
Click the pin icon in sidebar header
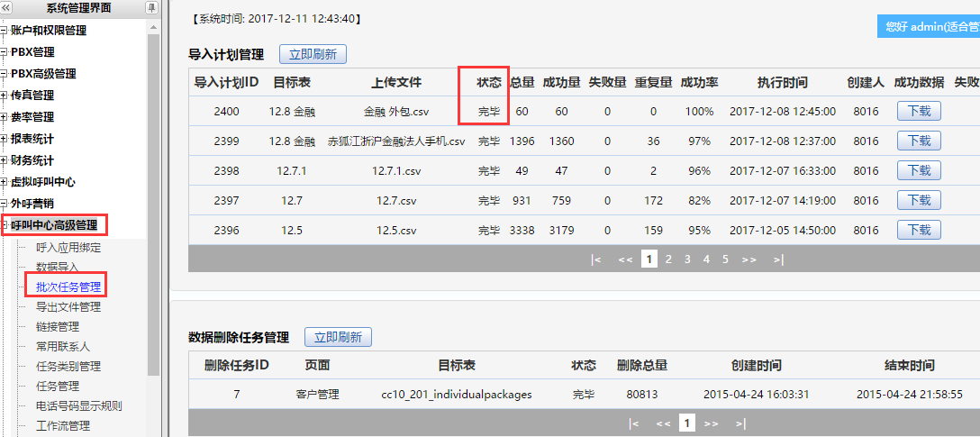(151, 8)
